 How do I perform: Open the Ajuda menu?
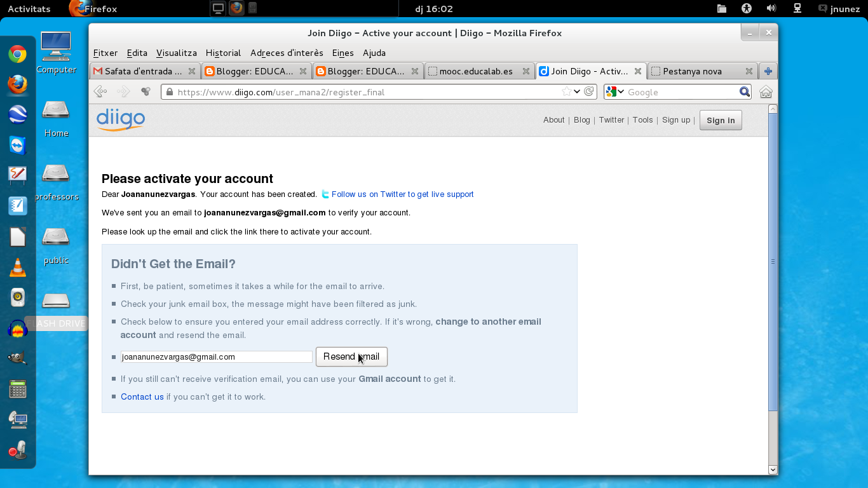click(374, 53)
